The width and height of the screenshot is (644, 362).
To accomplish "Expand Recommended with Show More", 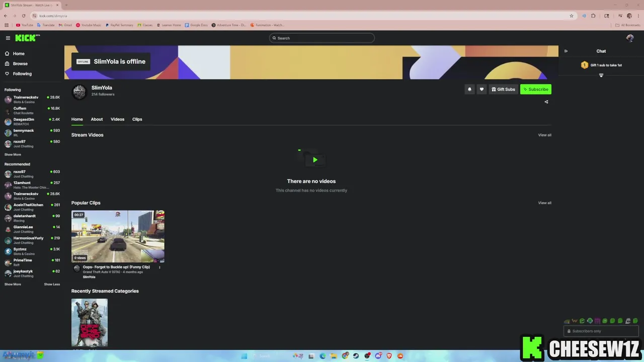I will point(13,284).
